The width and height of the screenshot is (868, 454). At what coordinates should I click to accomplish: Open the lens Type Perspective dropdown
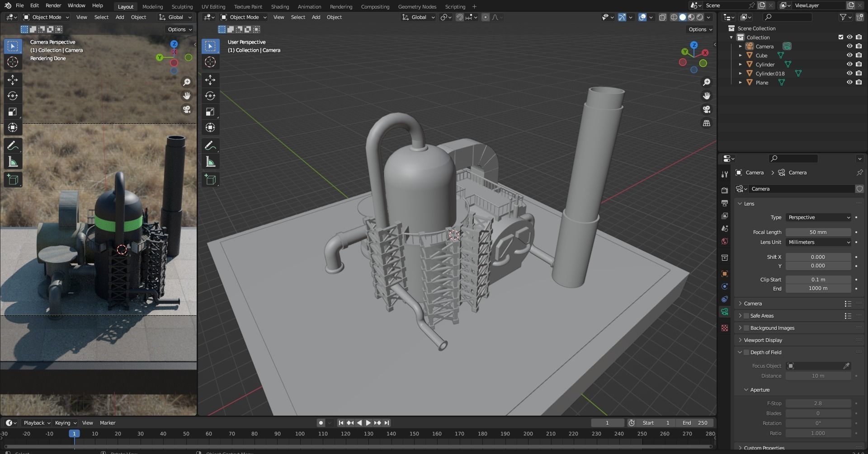pos(818,217)
